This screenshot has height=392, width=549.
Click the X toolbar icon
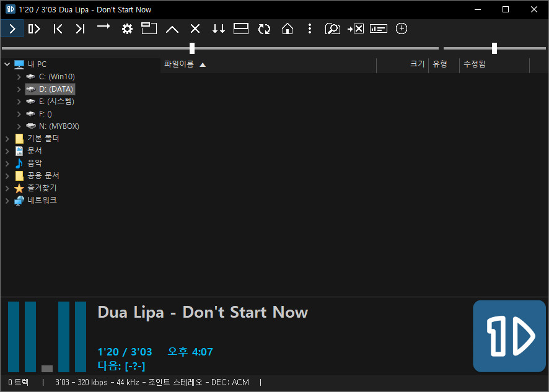(195, 28)
